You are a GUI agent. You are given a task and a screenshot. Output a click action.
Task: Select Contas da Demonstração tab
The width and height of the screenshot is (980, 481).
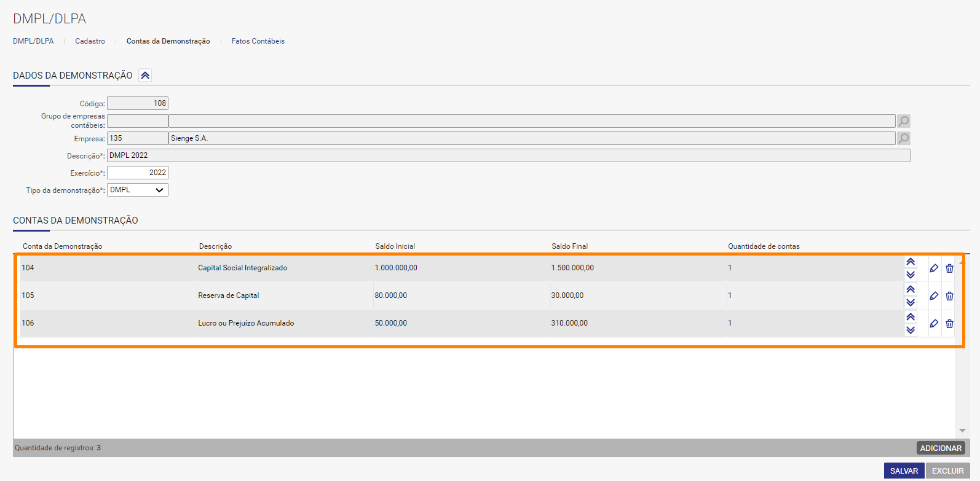coord(168,41)
